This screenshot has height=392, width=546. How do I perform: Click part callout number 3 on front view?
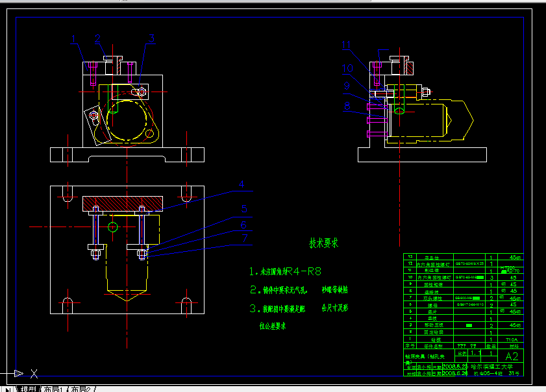(x=151, y=38)
